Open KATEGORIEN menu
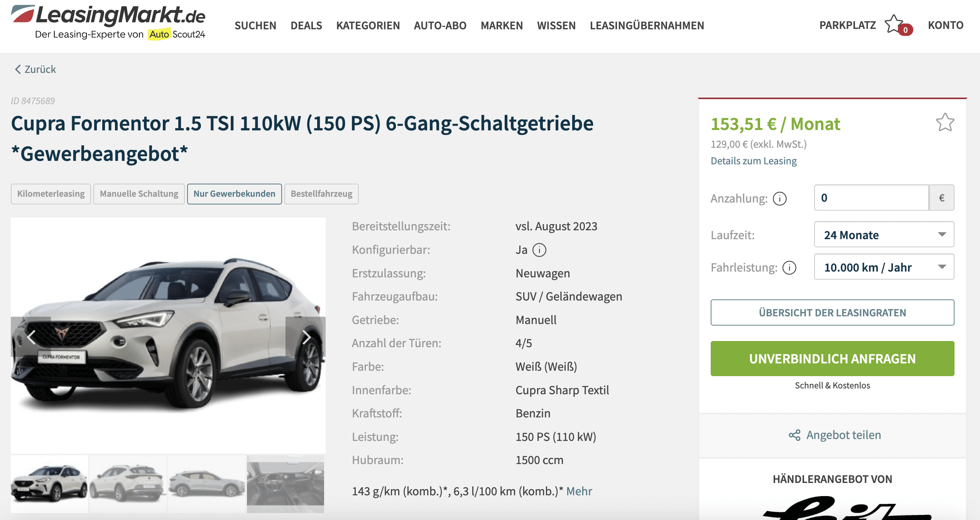Image resolution: width=980 pixels, height=520 pixels. 368,25
